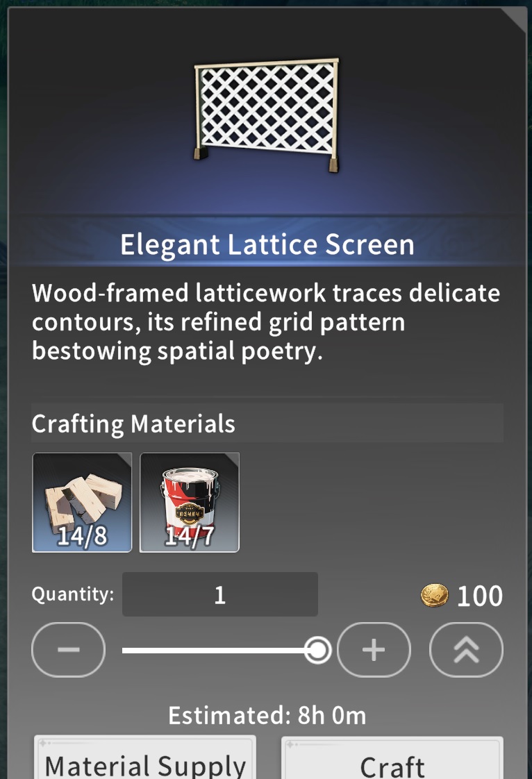Click the Crafting Materials section header

267,424
